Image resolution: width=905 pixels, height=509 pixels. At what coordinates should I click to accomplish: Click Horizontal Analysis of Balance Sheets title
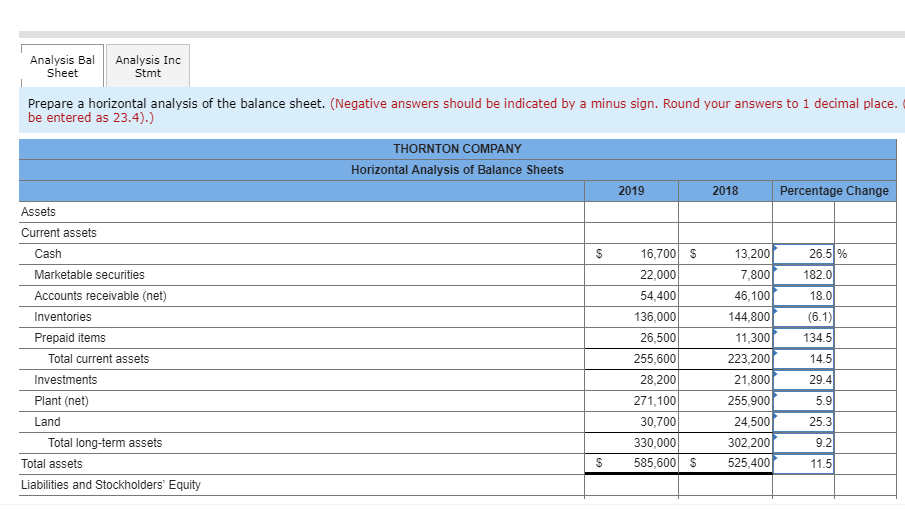point(457,170)
